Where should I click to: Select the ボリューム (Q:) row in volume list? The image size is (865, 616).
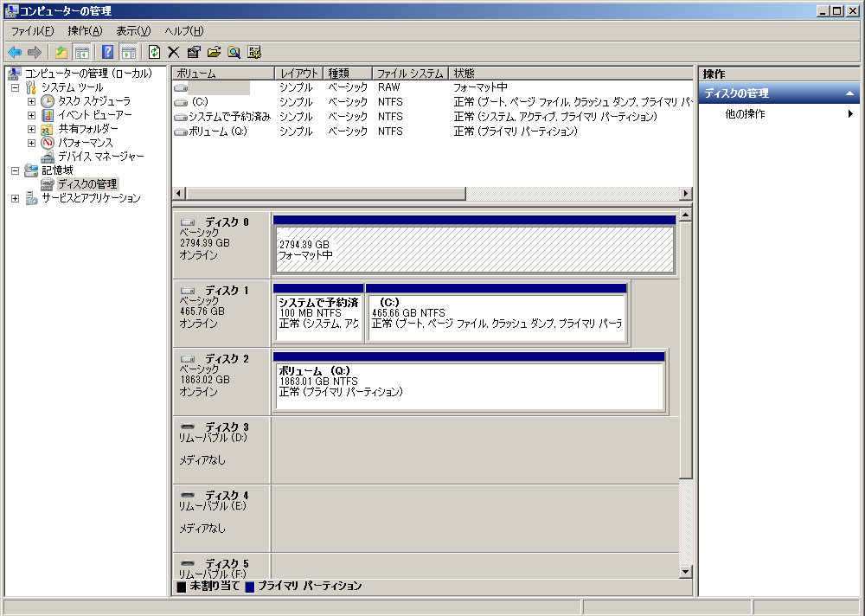(432, 132)
